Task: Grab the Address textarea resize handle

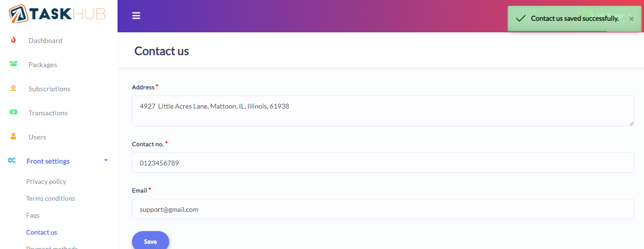Action: click(631, 124)
